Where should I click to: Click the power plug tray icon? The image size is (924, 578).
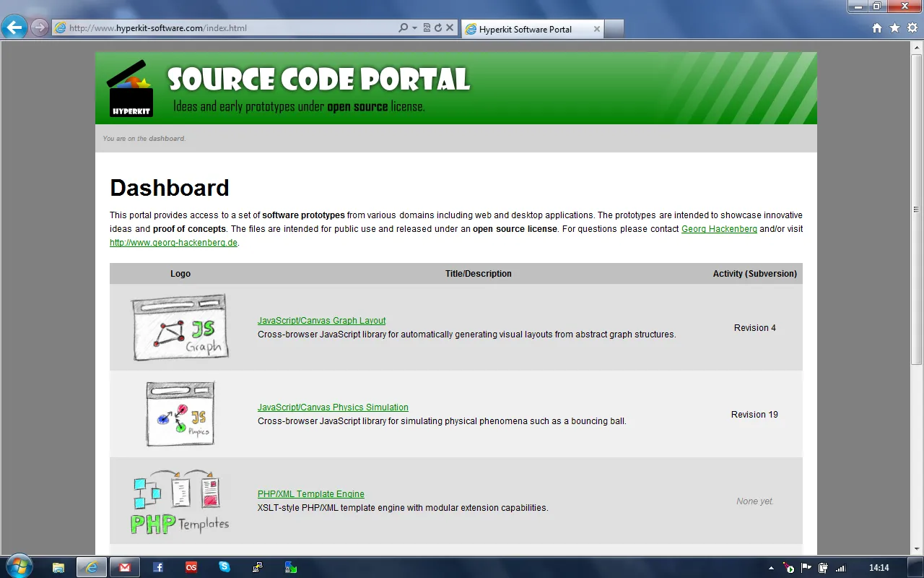point(823,568)
